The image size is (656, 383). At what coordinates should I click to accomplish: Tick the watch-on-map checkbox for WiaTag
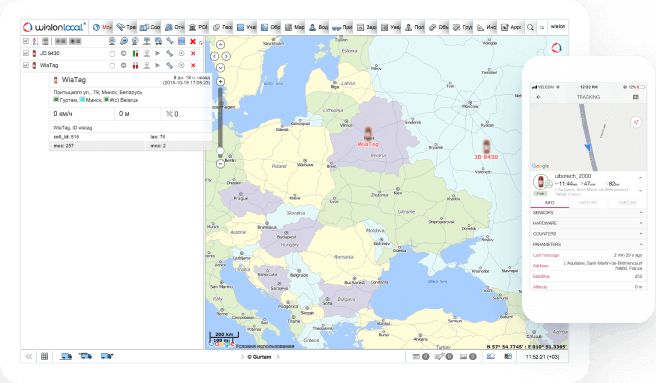pyautogui.click(x=112, y=66)
